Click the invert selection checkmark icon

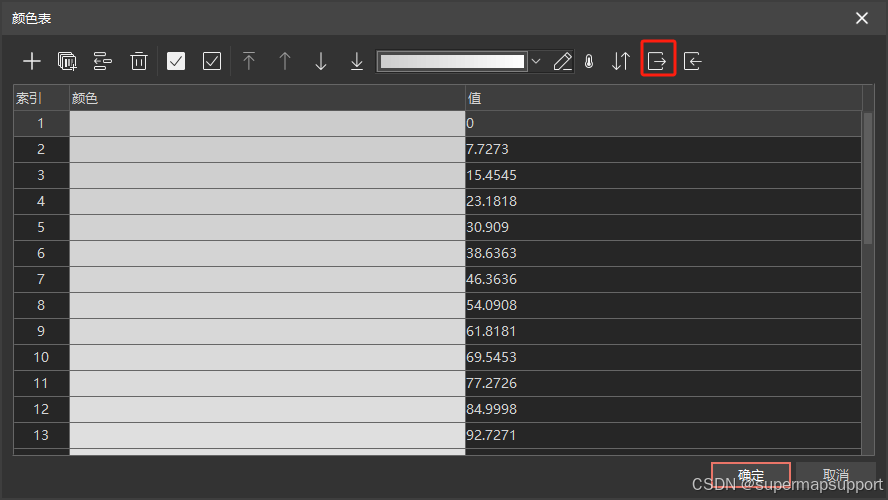tap(212, 61)
